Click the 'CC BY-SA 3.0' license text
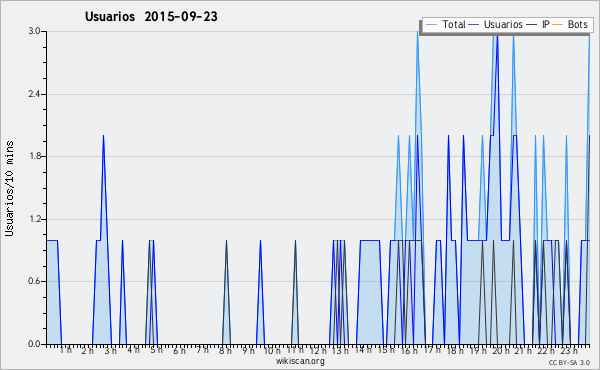 (x=569, y=363)
